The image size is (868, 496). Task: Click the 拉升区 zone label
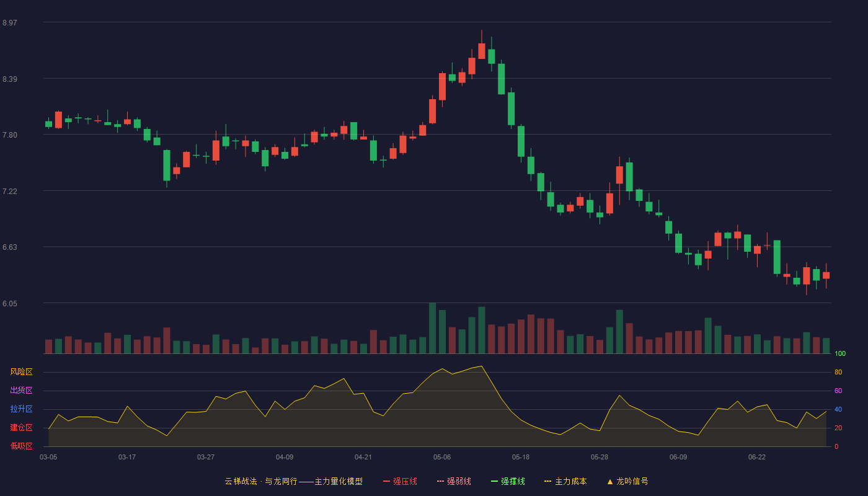(x=21, y=409)
